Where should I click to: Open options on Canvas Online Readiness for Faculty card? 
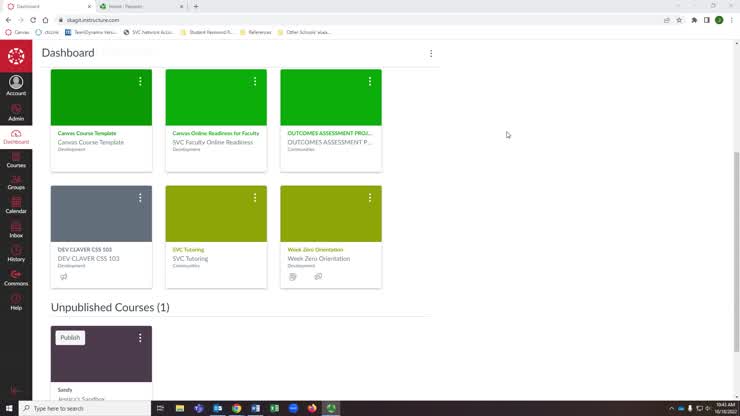[255, 81]
